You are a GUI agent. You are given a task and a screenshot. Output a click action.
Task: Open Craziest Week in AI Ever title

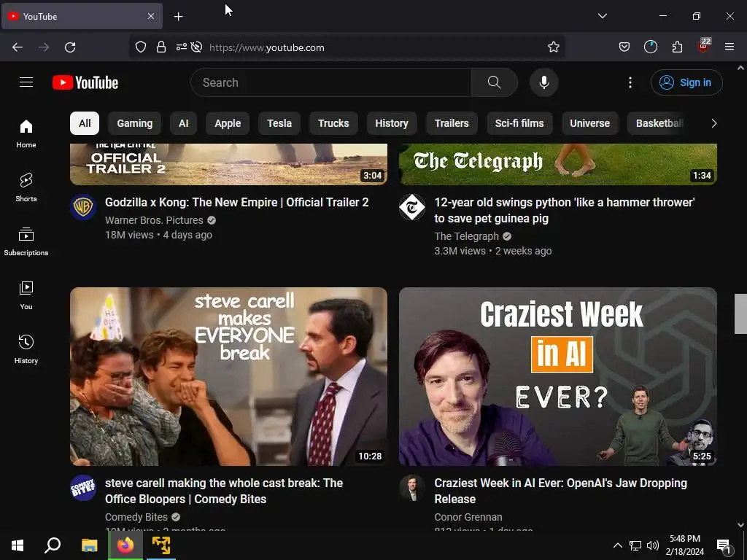click(x=561, y=491)
